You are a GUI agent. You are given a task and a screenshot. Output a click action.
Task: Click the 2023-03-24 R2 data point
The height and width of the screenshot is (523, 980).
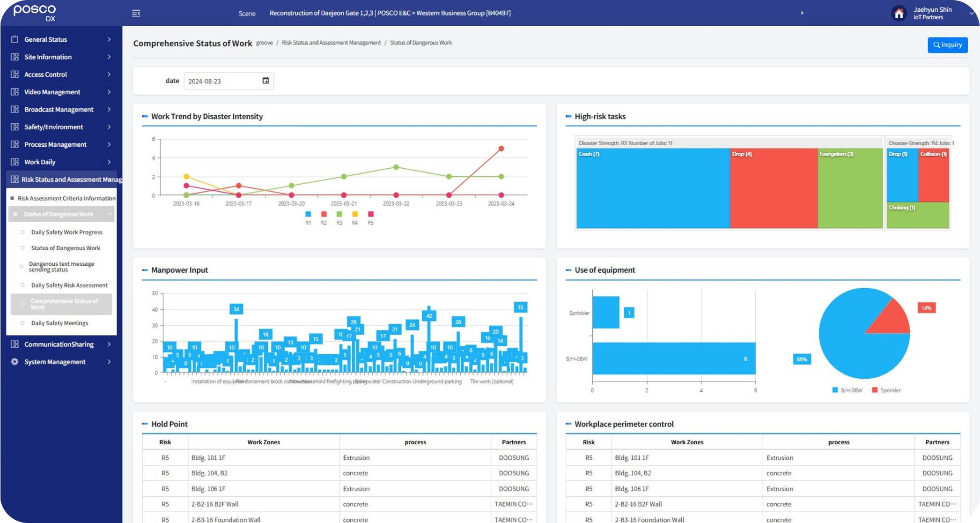(501, 149)
